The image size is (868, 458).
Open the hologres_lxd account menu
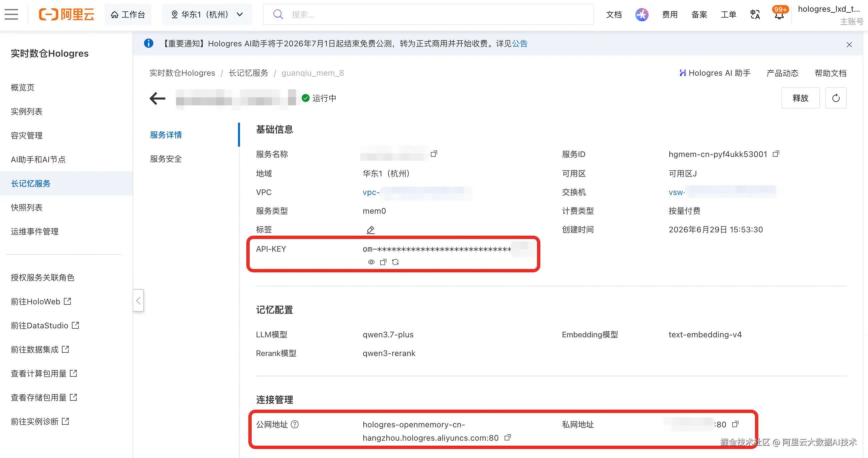point(830,15)
